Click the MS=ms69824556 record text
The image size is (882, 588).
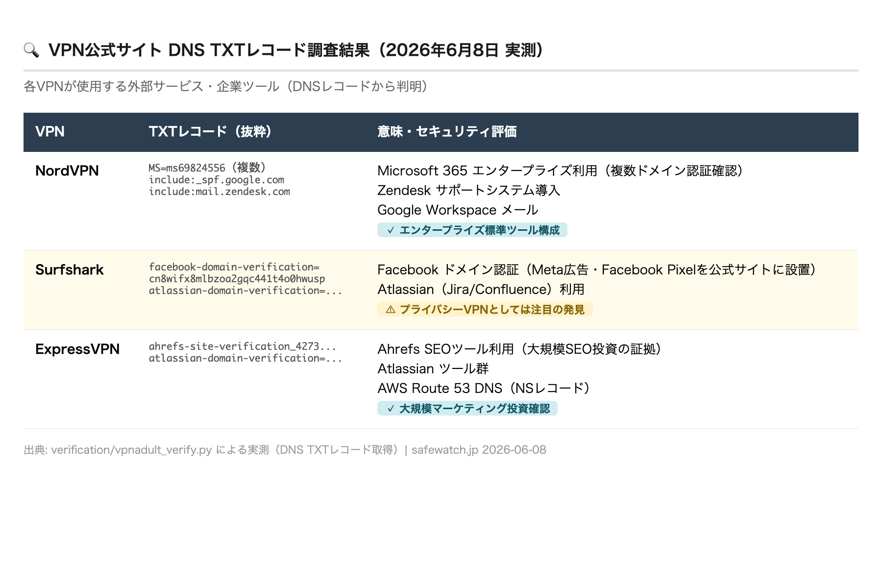coord(187,168)
